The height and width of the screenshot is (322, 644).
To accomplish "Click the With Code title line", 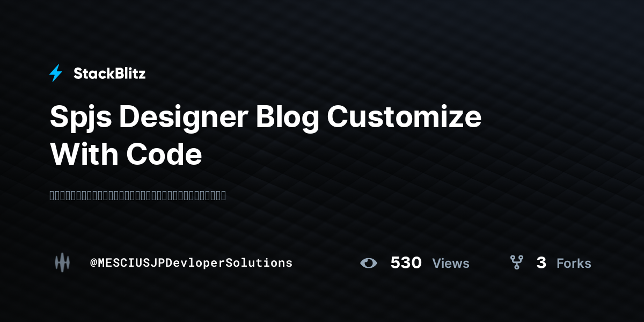I will pyautogui.click(x=126, y=155).
